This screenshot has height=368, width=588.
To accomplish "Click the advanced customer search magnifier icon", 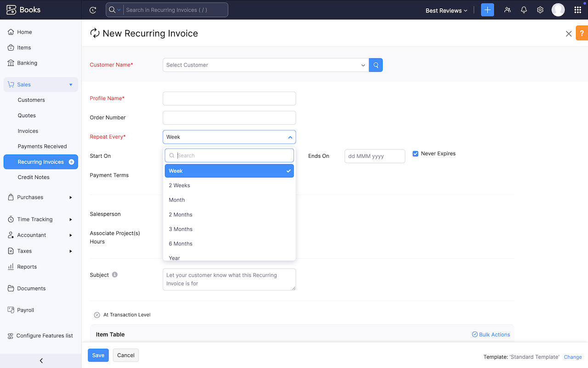I will (375, 65).
